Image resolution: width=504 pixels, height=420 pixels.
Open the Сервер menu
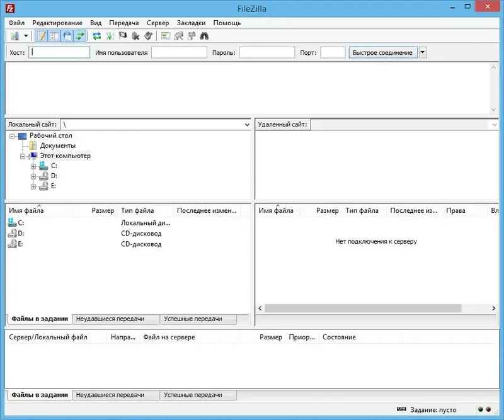click(x=157, y=23)
